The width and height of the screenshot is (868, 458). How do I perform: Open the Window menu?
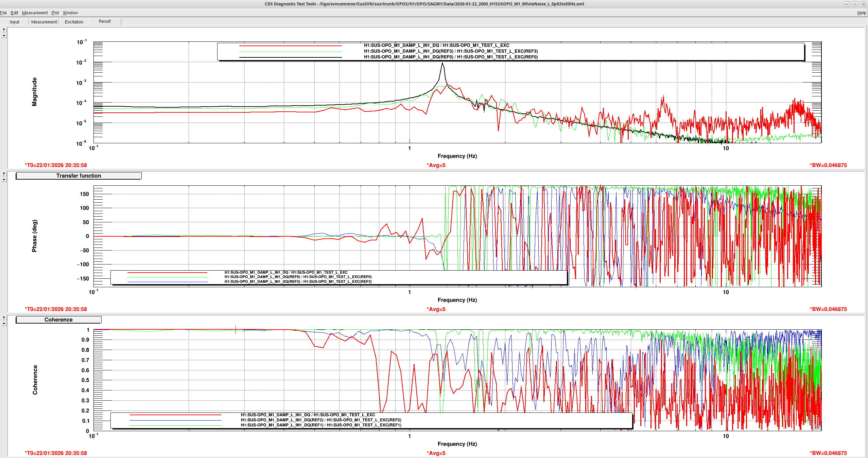coord(70,13)
